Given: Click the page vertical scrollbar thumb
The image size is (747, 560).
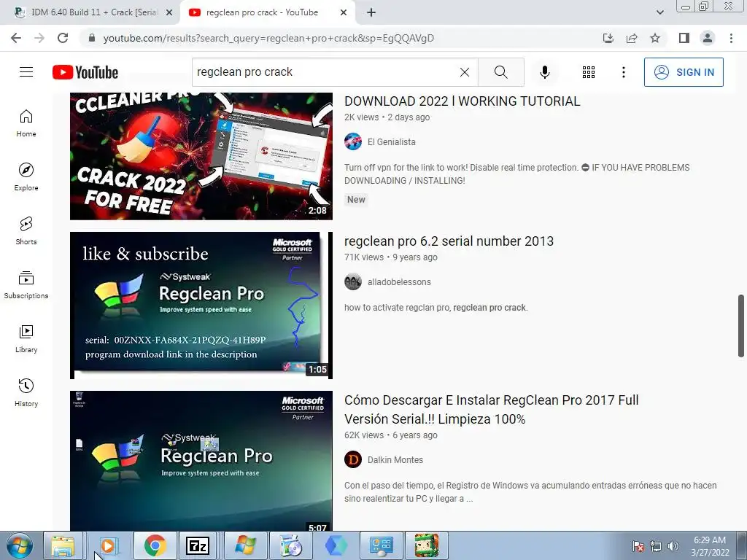Looking at the screenshot, I should point(741,326).
